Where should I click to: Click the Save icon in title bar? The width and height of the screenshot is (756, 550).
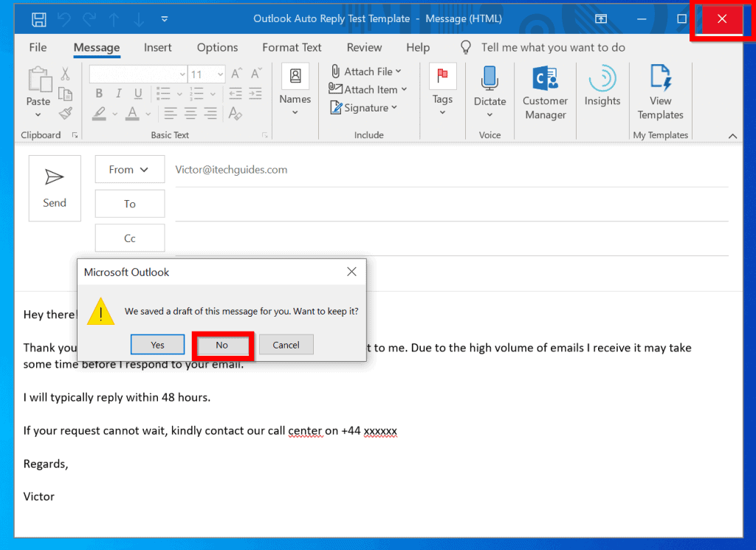point(38,19)
